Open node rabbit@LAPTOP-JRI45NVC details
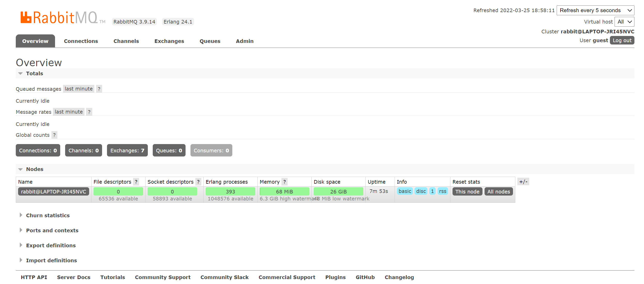Screen dimensions: 644x284 point(53,191)
